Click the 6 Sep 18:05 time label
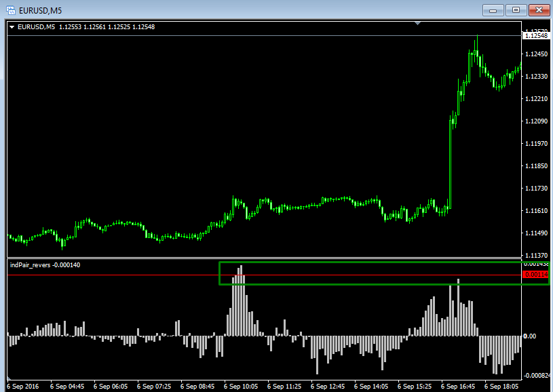 tap(501, 387)
